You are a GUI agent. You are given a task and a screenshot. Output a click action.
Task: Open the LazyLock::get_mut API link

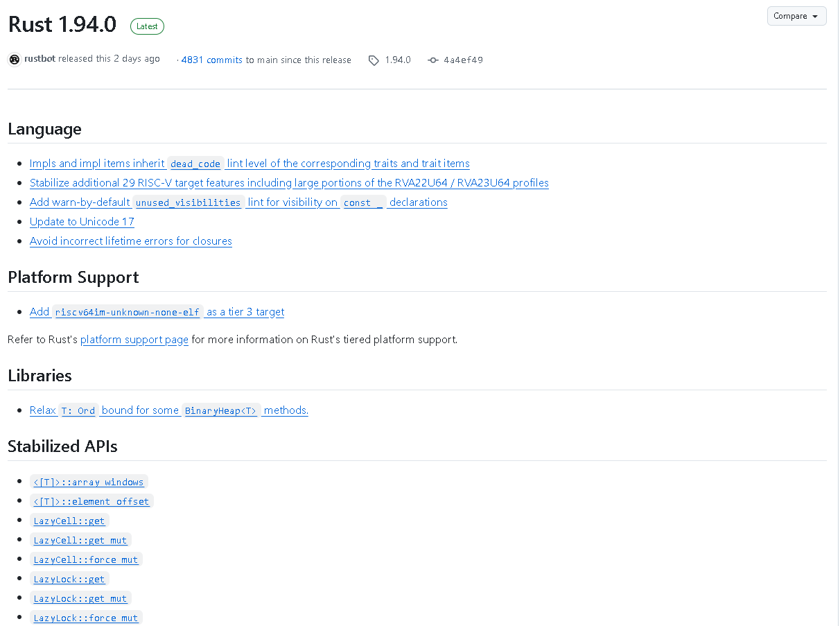coord(80,598)
